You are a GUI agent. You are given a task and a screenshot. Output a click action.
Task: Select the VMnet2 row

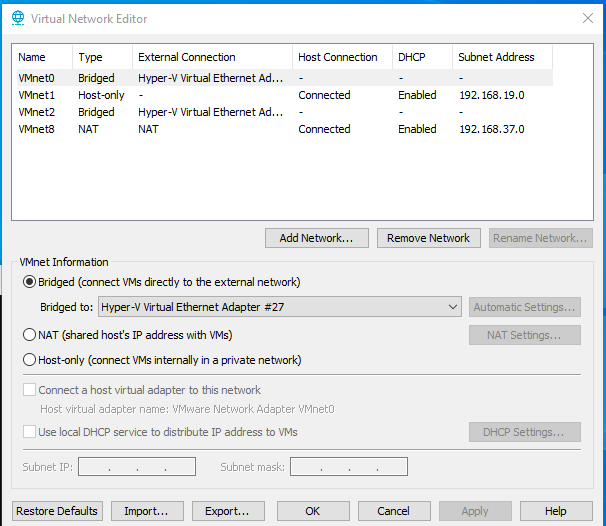click(x=284, y=112)
